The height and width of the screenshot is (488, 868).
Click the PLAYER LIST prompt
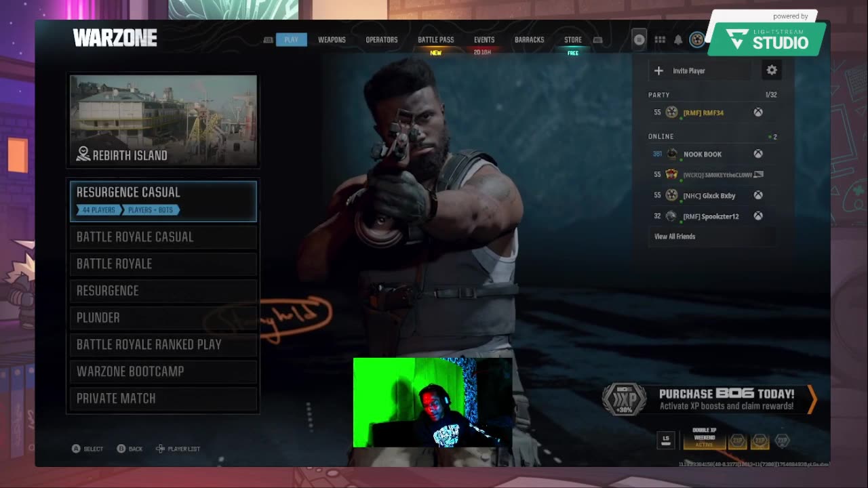pos(178,449)
